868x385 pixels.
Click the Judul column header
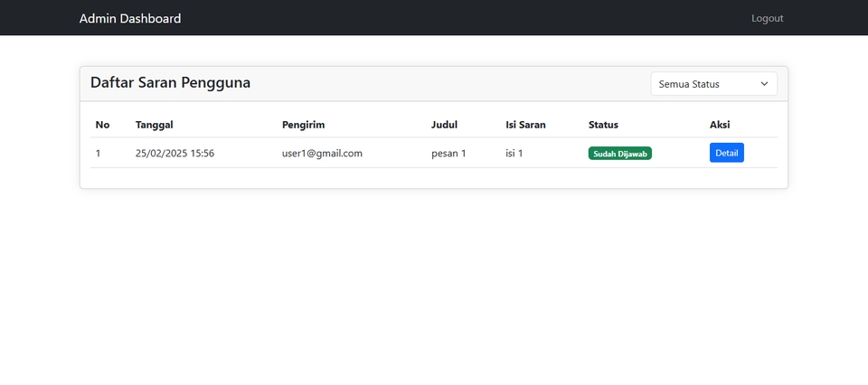point(445,125)
